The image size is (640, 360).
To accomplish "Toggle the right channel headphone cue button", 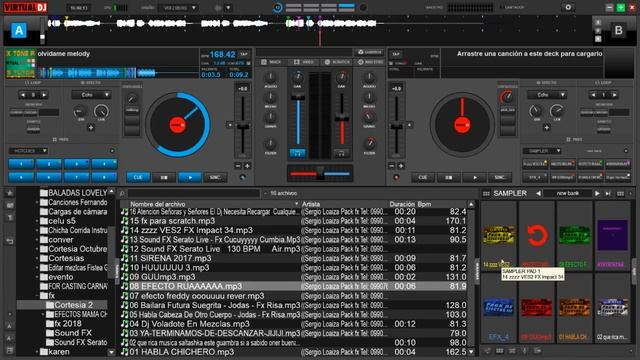I will (341, 153).
